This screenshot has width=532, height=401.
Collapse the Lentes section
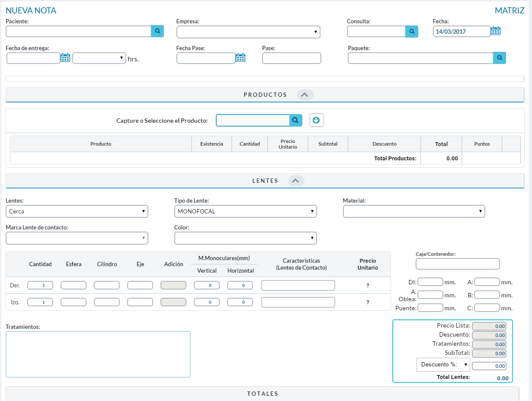point(296,181)
